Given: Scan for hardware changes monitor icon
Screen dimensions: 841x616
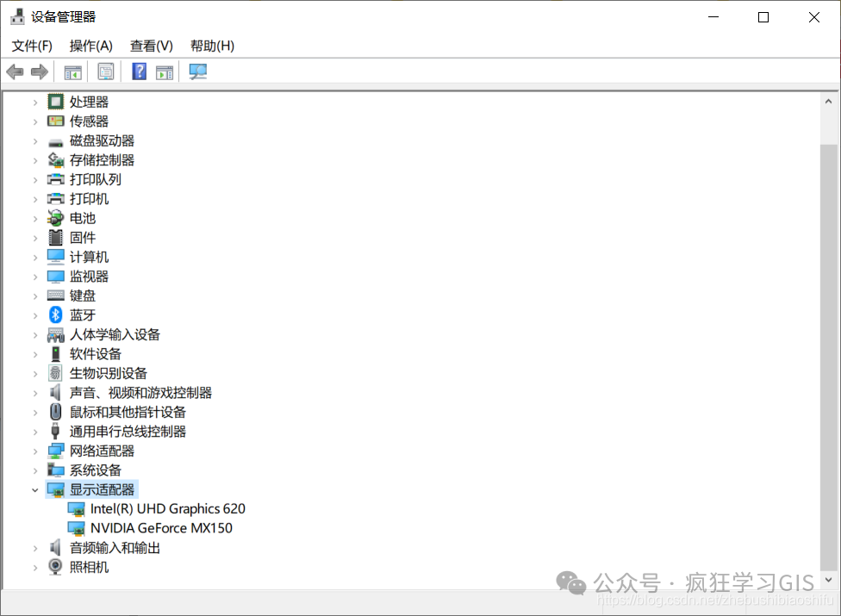Looking at the screenshot, I should [197, 72].
